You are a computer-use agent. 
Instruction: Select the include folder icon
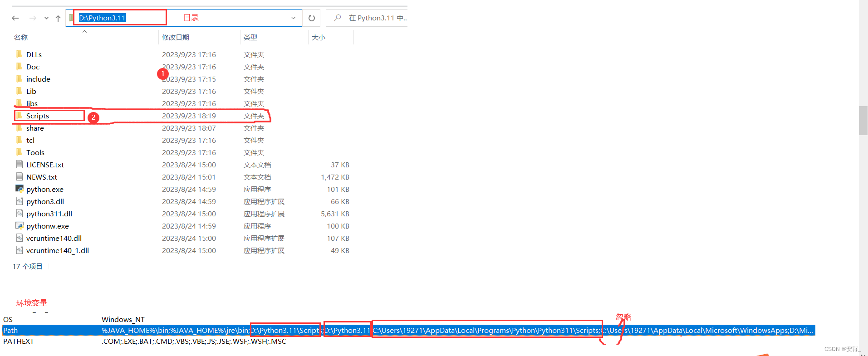tap(19, 78)
